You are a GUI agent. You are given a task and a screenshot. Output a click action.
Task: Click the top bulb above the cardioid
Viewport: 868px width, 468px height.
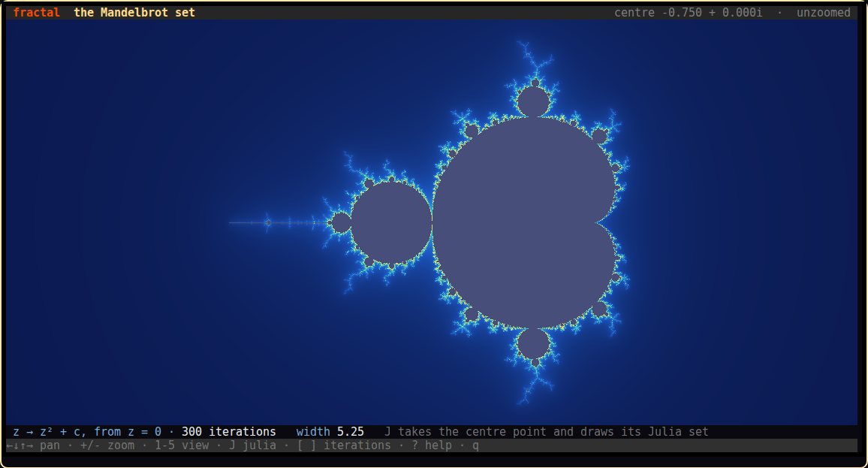pos(533,101)
